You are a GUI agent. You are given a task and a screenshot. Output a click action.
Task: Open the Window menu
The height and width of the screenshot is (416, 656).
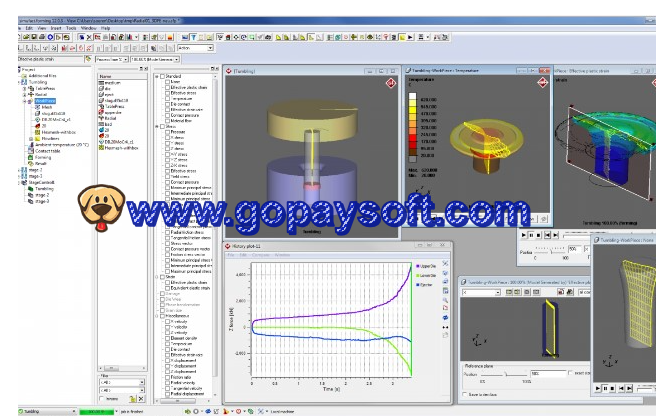click(89, 28)
